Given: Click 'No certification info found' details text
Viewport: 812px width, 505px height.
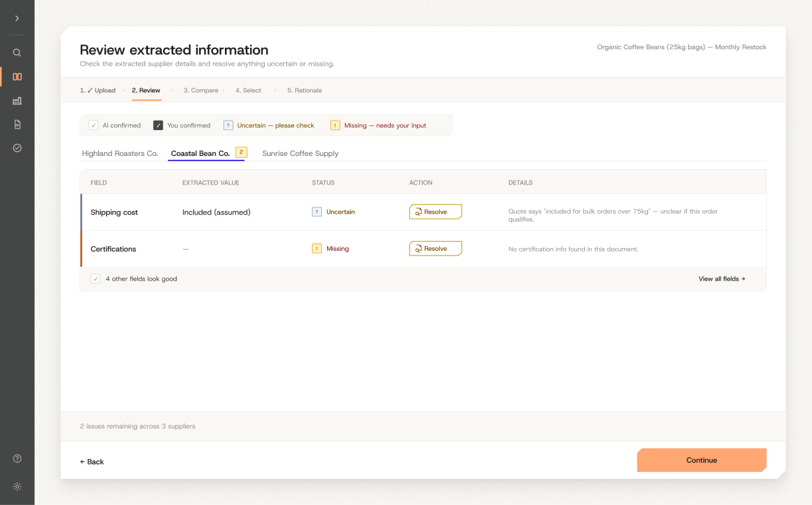Looking at the screenshot, I should click(573, 249).
